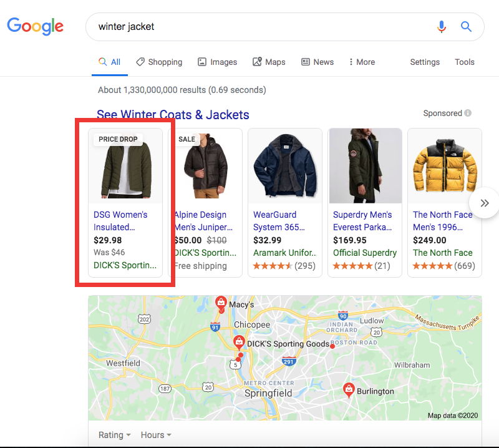
Task: Click Aramark Uniform seller name
Action: [x=285, y=253]
